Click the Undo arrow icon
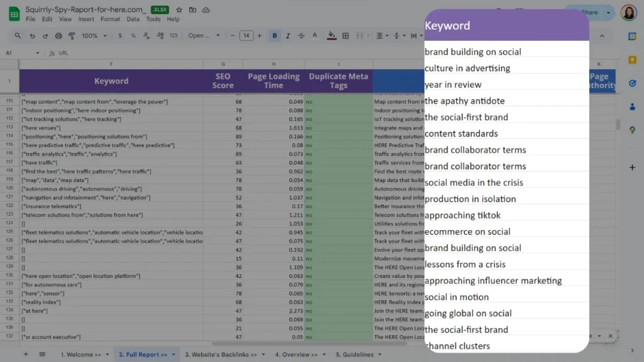 pyautogui.click(x=32, y=36)
